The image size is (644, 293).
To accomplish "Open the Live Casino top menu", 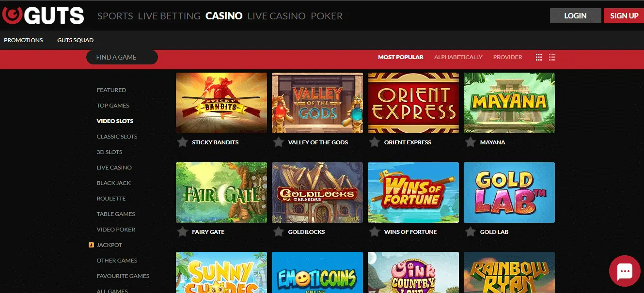I will [276, 16].
